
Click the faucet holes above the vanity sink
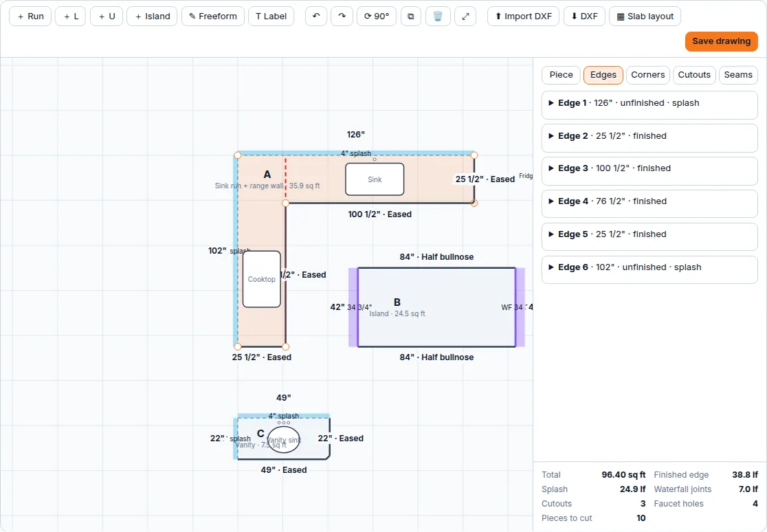point(284,423)
